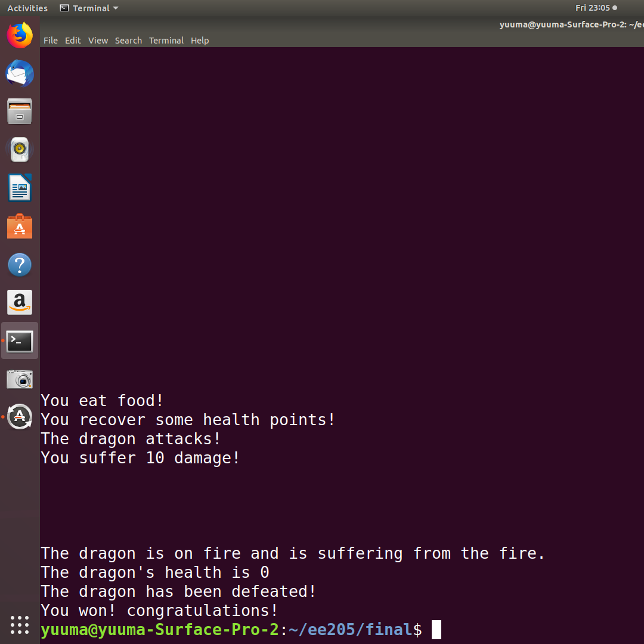Click line about dragon suffering from the fire

click(293, 553)
